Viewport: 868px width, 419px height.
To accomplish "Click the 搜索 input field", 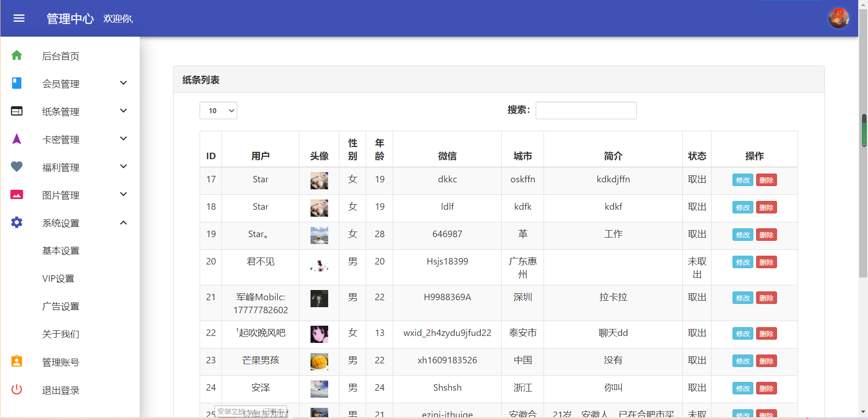I will pos(586,110).
